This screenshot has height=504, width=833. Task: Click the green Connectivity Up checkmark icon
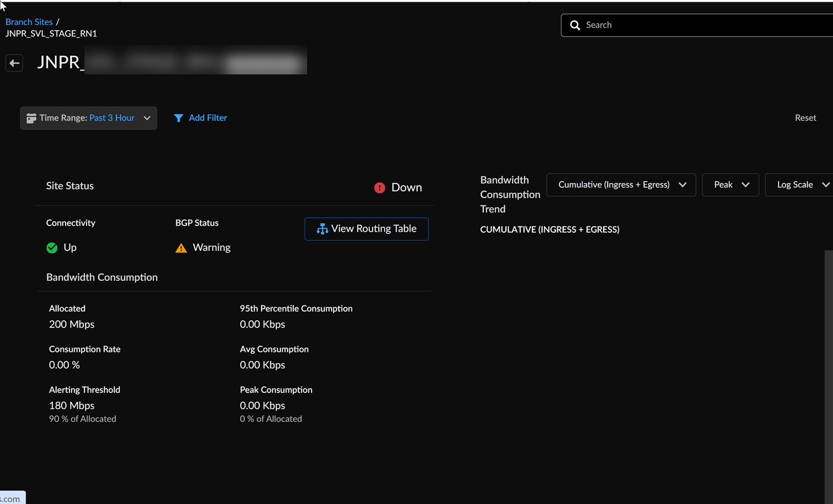[x=52, y=248]
